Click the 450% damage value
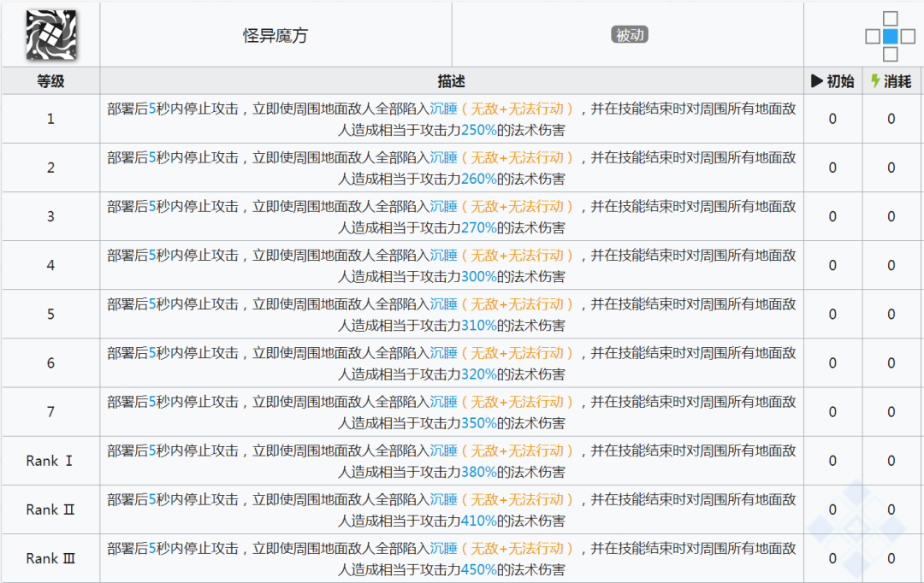 click(479, 569)
